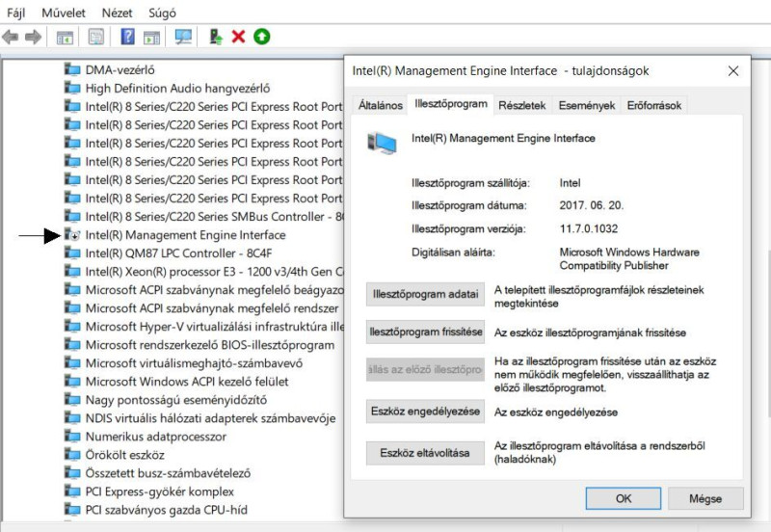Screen dimensions: 771x532
Task: Click the Illesztőprogram frissítése button
Action: pyautogui.click(x=425, y=332)
